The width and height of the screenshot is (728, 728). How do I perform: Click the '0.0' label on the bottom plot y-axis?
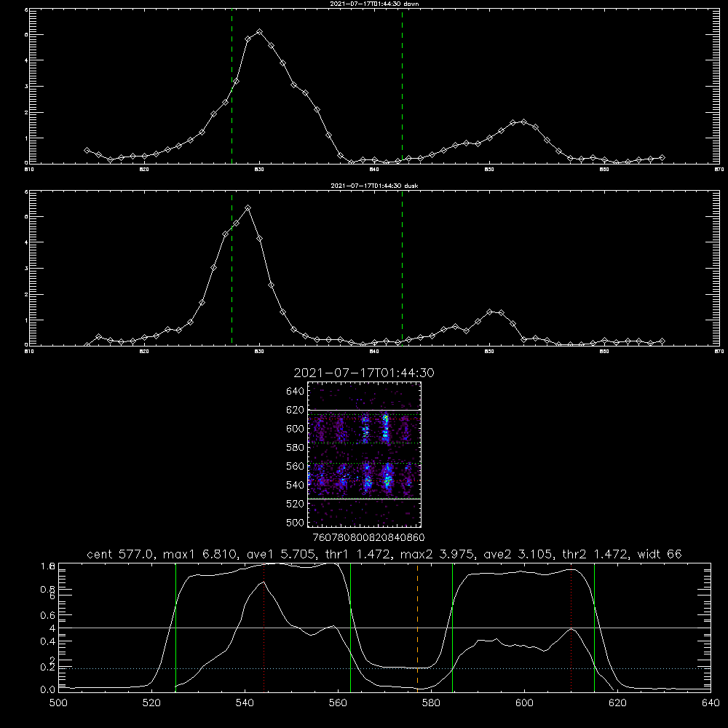click(48, 690)
